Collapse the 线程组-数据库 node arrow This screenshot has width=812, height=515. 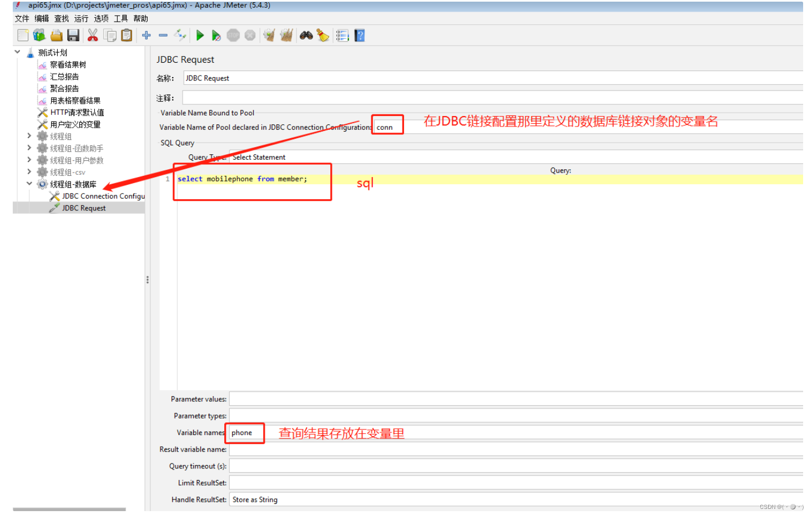[29, 183]
